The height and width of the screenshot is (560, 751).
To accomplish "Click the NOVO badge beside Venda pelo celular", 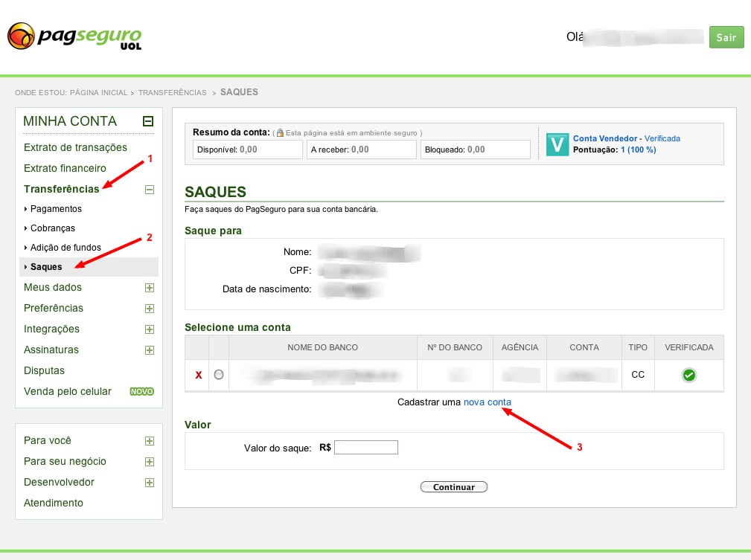I will click(141, 391).
